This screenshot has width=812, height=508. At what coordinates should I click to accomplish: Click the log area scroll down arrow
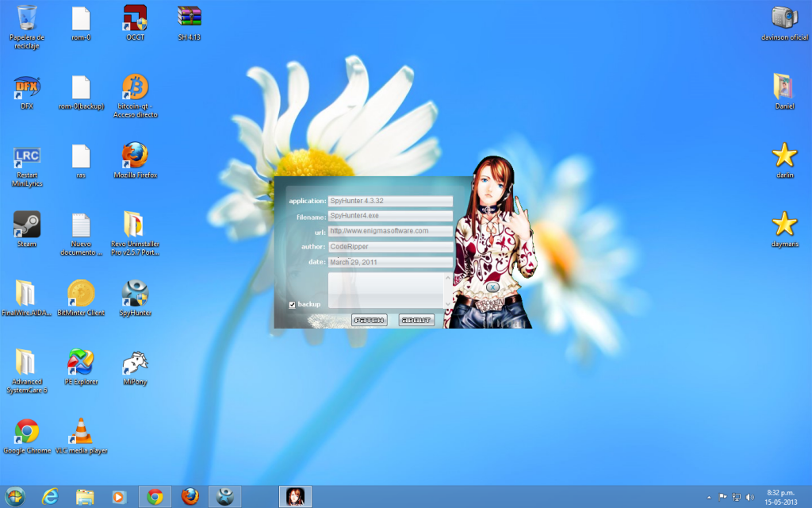(x=448, y=304)
